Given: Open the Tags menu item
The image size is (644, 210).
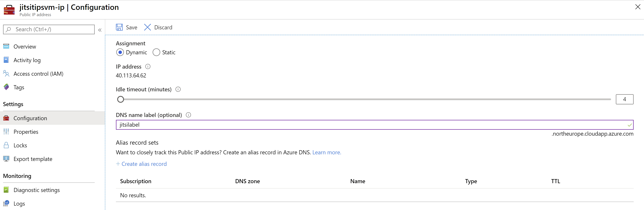Looking at the screenshot, I should (52, 87).
